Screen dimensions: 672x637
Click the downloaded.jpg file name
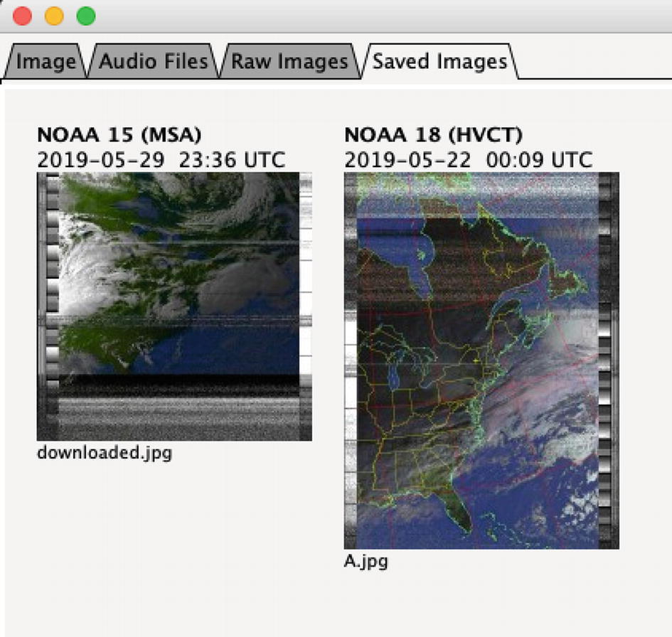(105, 453)
